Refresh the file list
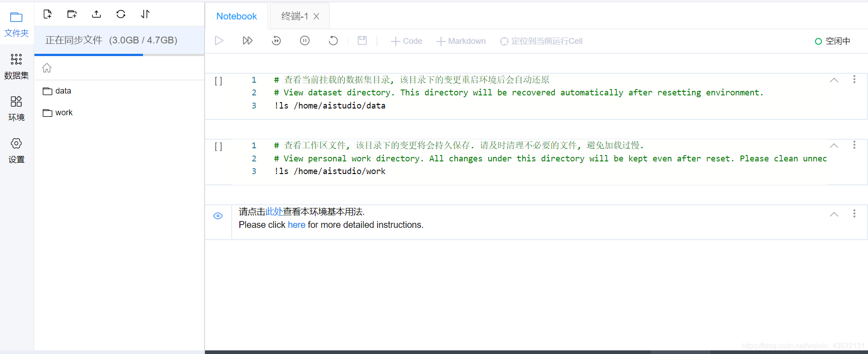Image resolution: width=868 pixels, height=354 pixels. (x=121, y=14)
